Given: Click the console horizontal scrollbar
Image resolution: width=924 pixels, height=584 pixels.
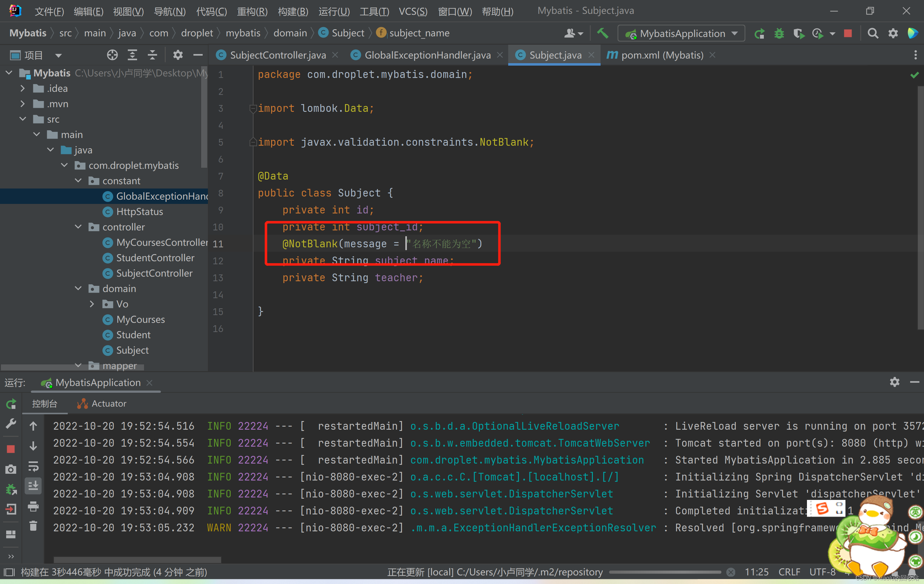Looking at the screenshot, I should pos(137,559).
